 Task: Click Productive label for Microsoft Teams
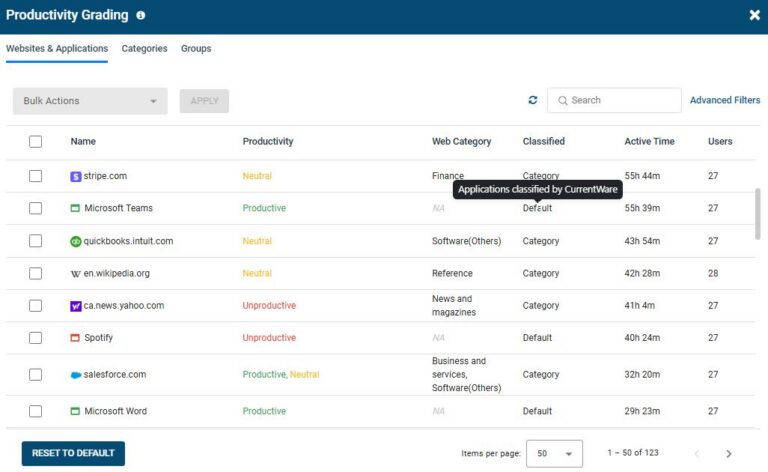tap(264, 208)
